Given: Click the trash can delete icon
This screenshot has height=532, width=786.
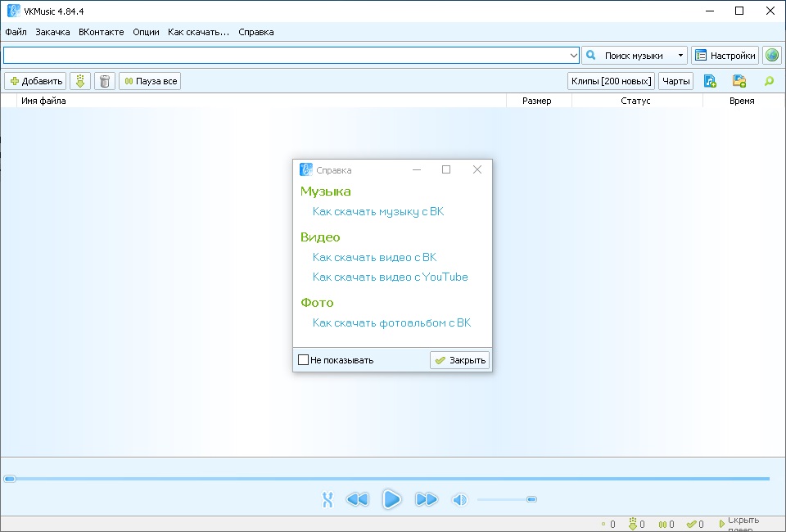Looking at the screenshot, I should pyautogui.click(x=104, y=81).
